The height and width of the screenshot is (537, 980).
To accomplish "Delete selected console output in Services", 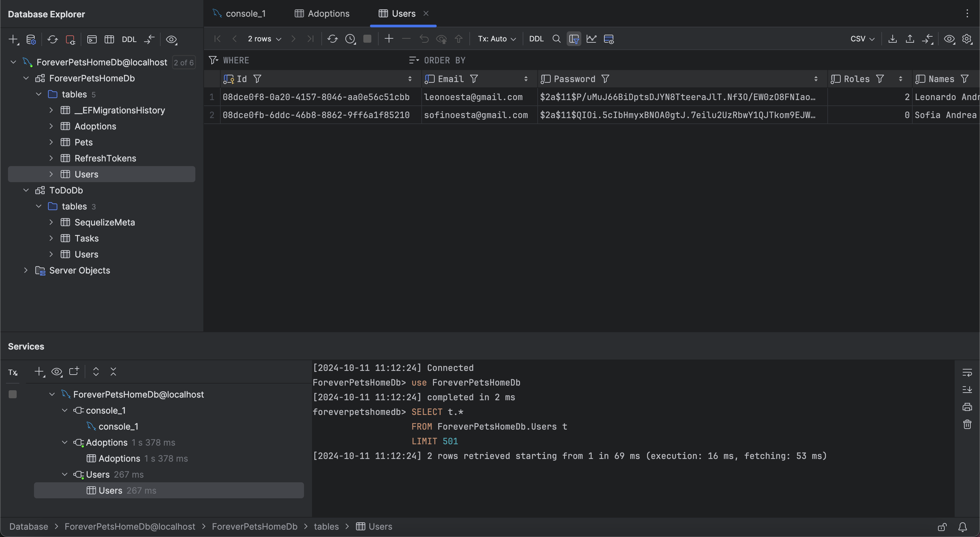I will [x=967, y=425].
